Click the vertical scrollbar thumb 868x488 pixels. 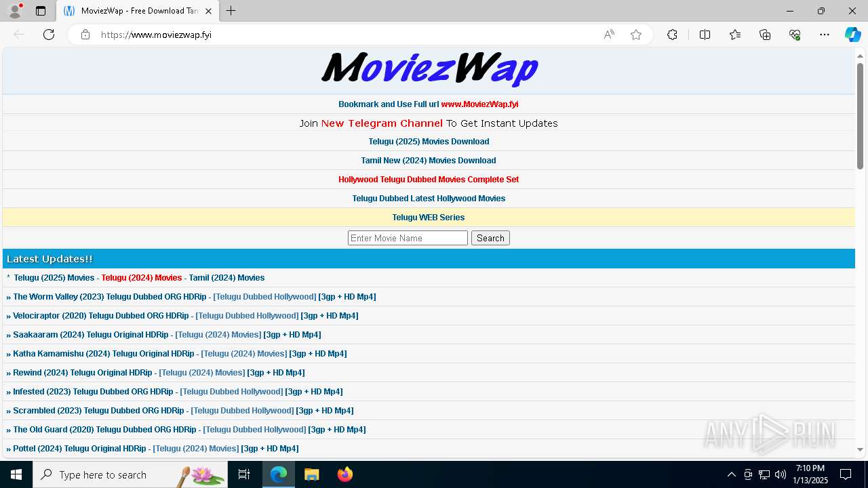point(860,116)
